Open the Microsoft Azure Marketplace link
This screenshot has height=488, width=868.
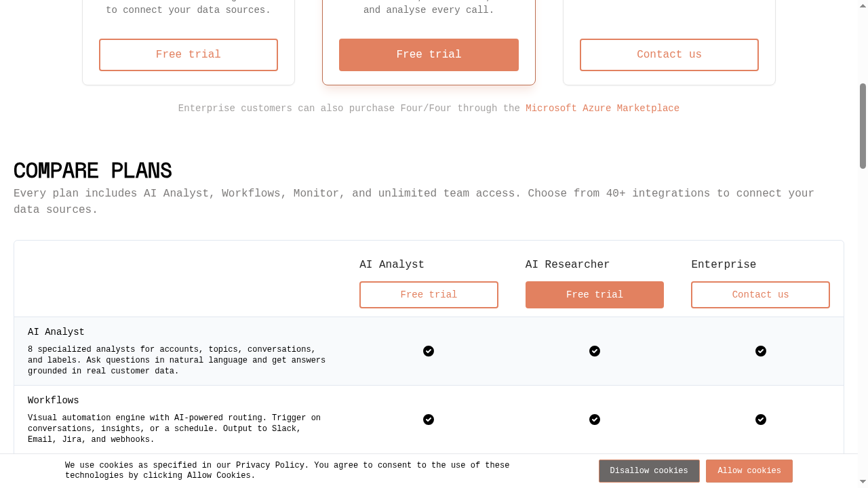click(602, 108)
